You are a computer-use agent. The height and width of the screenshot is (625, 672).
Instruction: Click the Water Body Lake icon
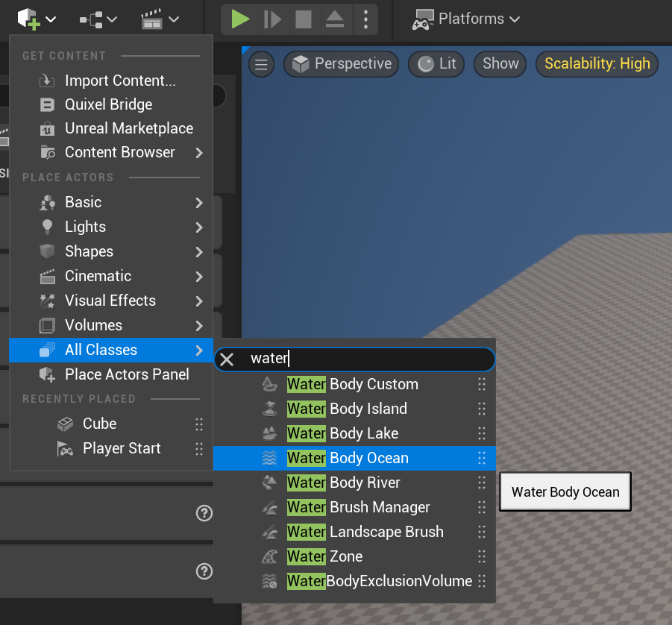click(269, 433)
